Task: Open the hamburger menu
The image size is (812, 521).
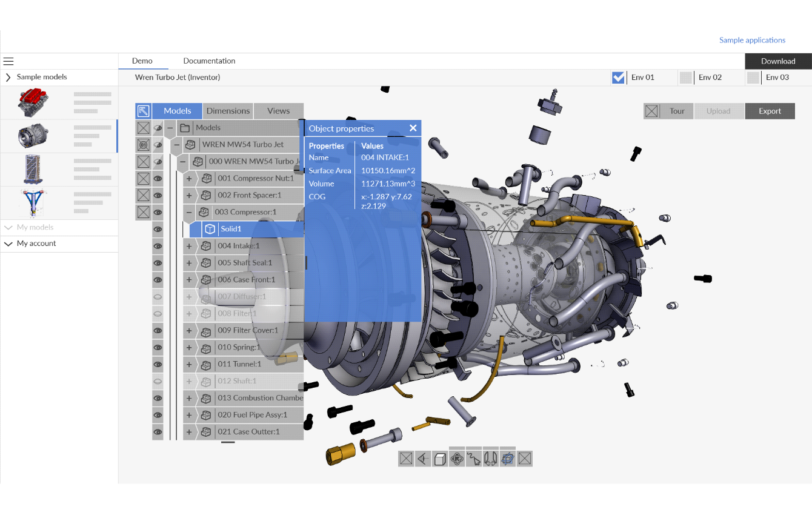Action: pyautogui.click(x=8, y=61)
